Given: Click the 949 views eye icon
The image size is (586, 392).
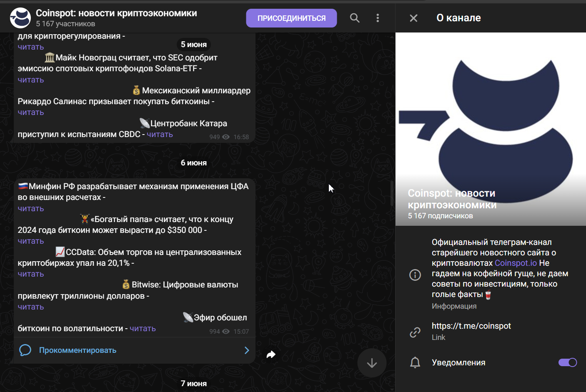Looking at the screenshot, I should point(226,137).
